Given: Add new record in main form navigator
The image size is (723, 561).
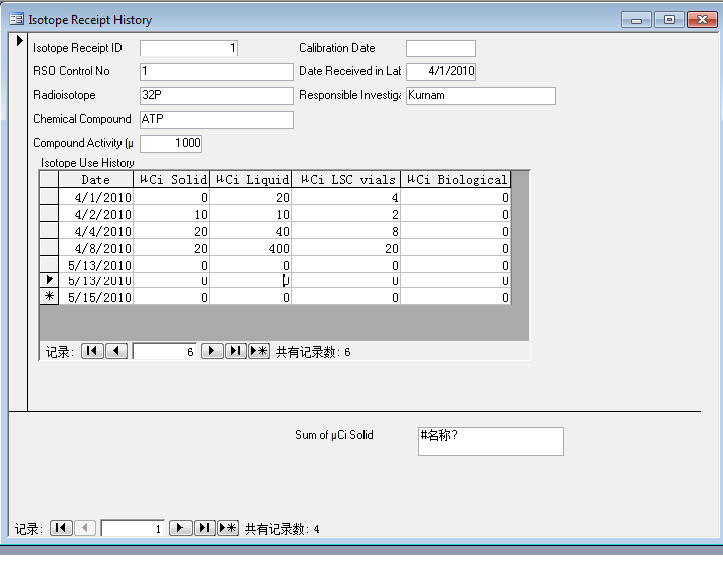Looking at the screenshot, I should [228, 528].
